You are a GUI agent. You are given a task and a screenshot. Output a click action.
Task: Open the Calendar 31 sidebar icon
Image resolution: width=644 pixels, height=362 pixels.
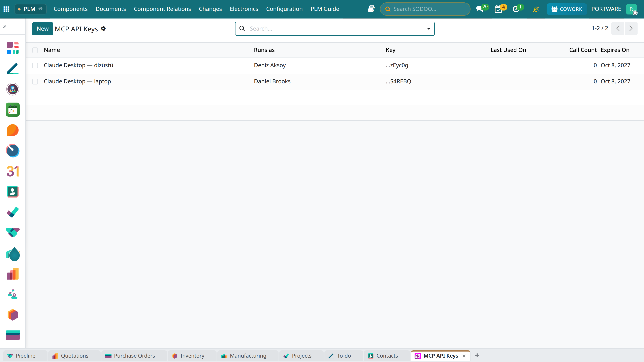click(12, 171)
